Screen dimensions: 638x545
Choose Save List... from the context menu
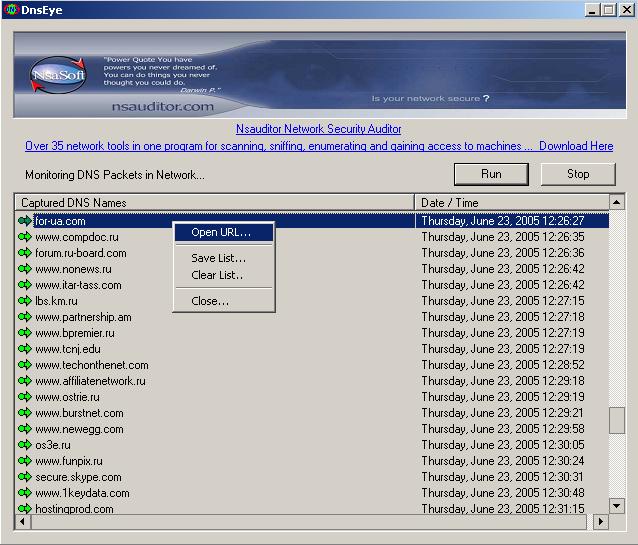(224, 258)
